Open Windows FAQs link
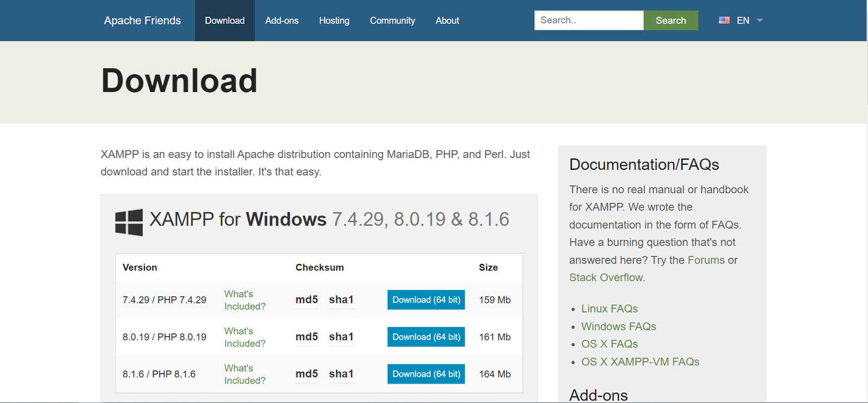The height and width of the screenshot is (403, 868). pyautogui.click(x=618, y=326)
